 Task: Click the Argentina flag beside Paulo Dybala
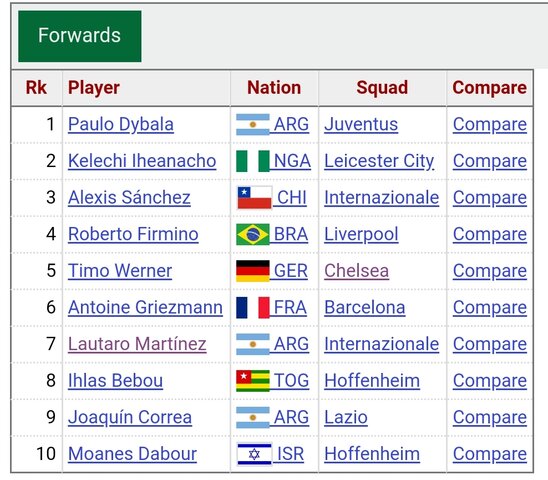(x=253, y=124)
